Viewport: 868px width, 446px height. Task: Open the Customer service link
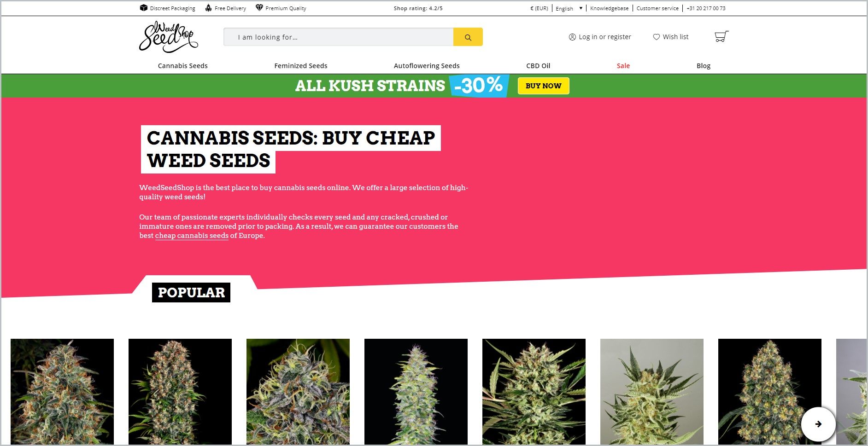[x=657, y=8]
